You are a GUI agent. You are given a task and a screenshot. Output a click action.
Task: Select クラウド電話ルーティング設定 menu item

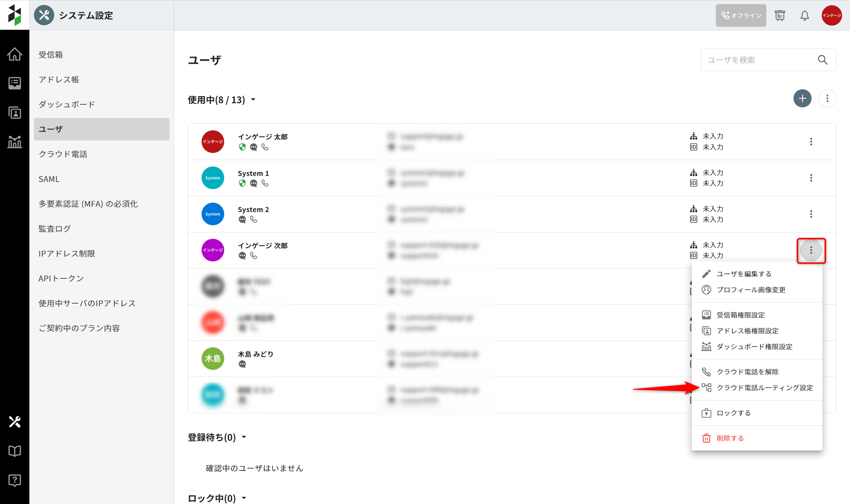tap(764, 388)
